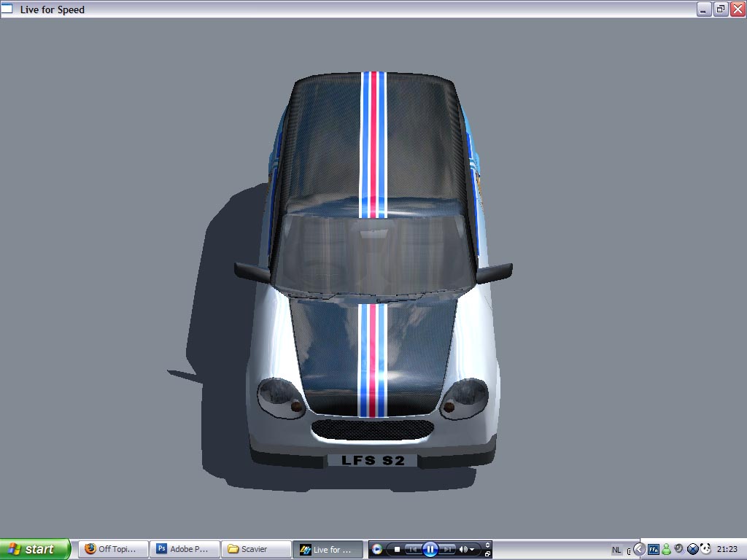Click the LFS S2 license plate on car
This screenshot has height=560, width=747.
pos(373,461)
